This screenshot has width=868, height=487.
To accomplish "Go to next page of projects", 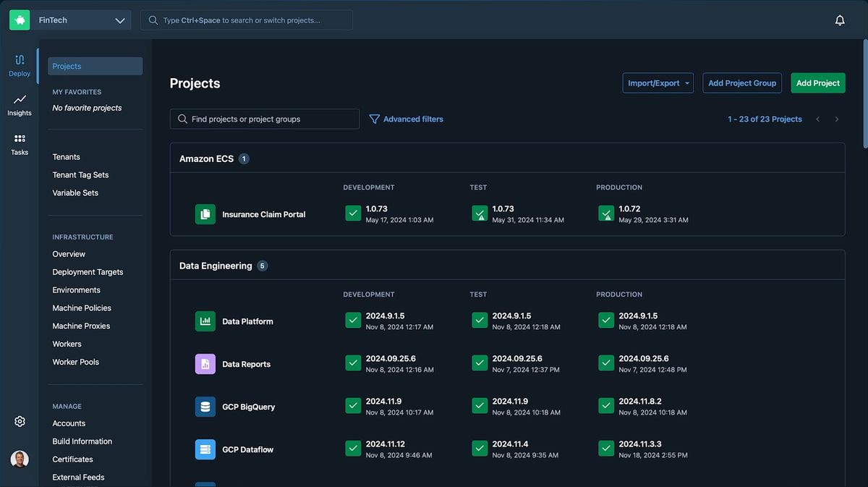I will (837, 119).
